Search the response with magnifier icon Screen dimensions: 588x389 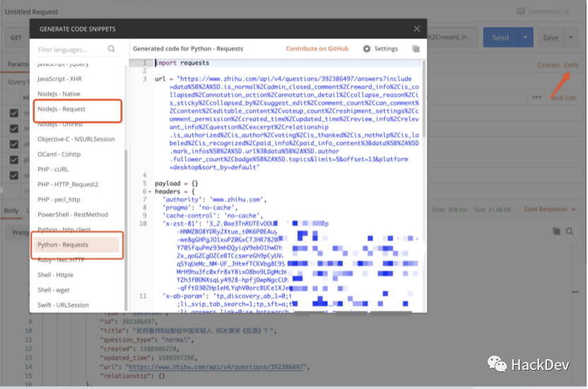click(x=569, y=231)
